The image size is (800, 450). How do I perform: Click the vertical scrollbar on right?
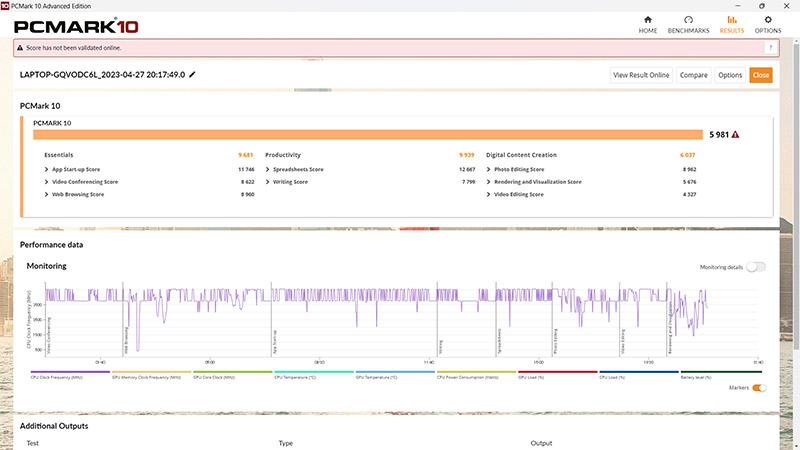tap(796, 196)
